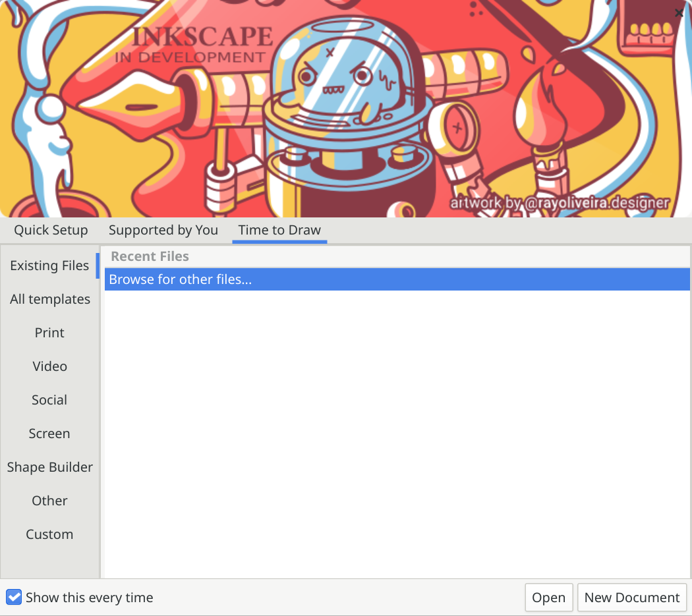
Task: Close the welcome dialog with X
Action: coord(679,13)
